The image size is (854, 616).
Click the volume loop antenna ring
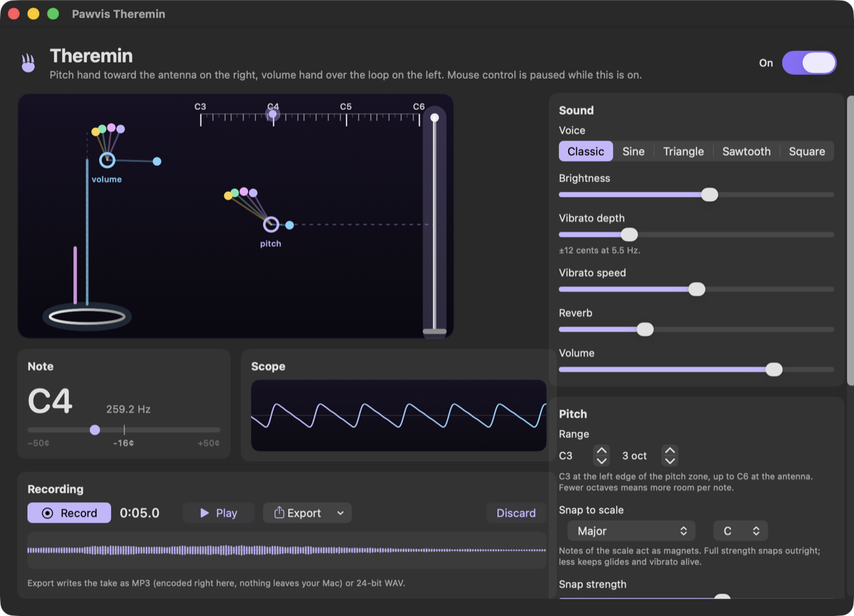(87, 317)
